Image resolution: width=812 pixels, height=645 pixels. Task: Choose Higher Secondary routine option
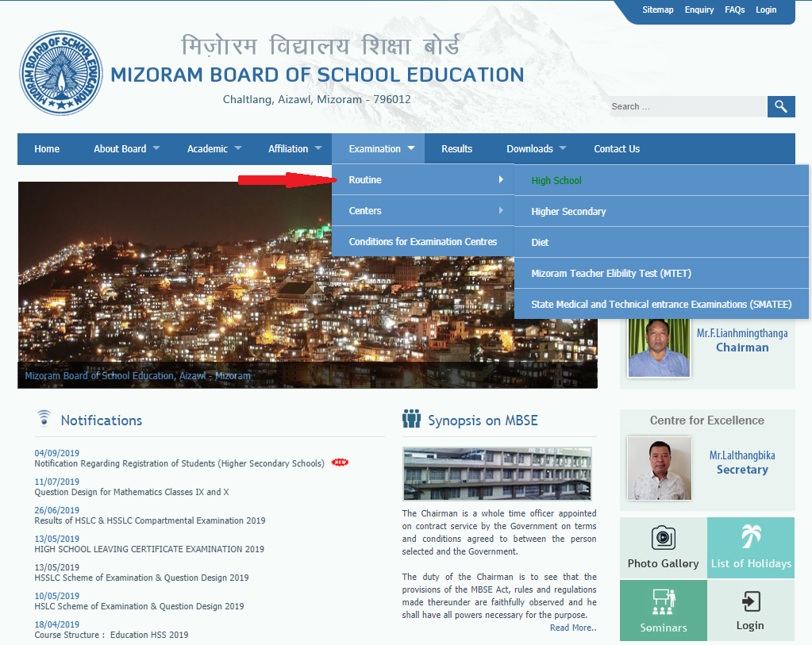point(568,212)
